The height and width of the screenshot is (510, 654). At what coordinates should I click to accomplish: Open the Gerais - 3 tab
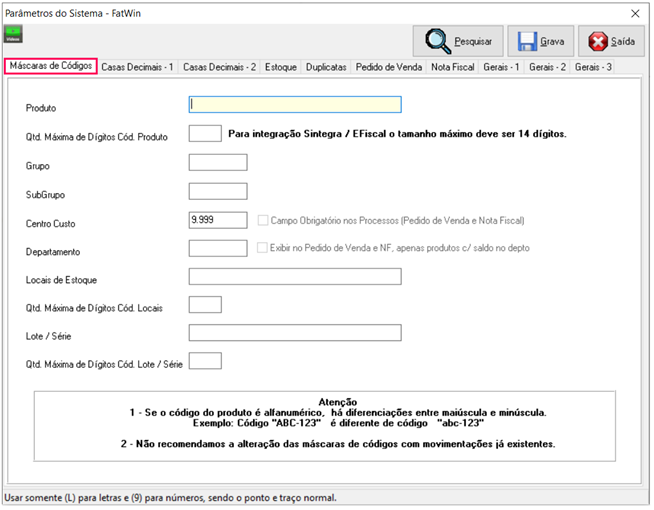pyautogui.click(x=594, y=67)
